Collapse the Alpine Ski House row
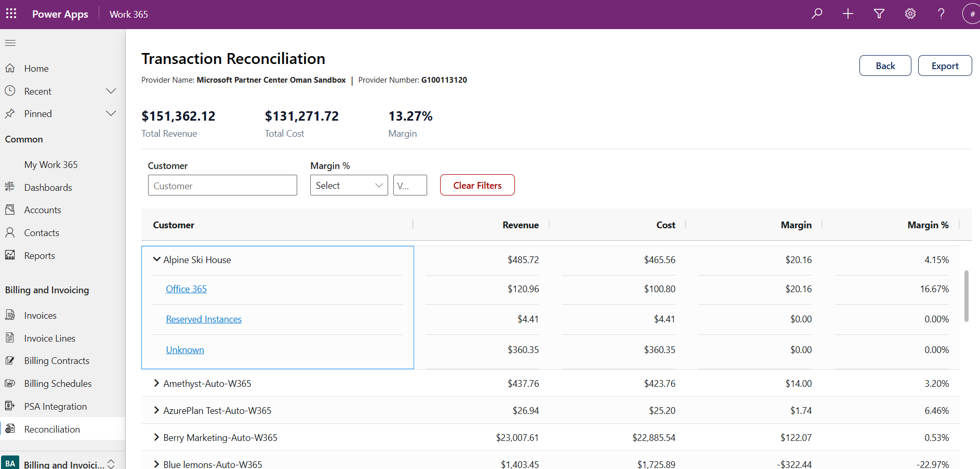The height and width of the screenshot is (469, 980). (x=156, y=259)
